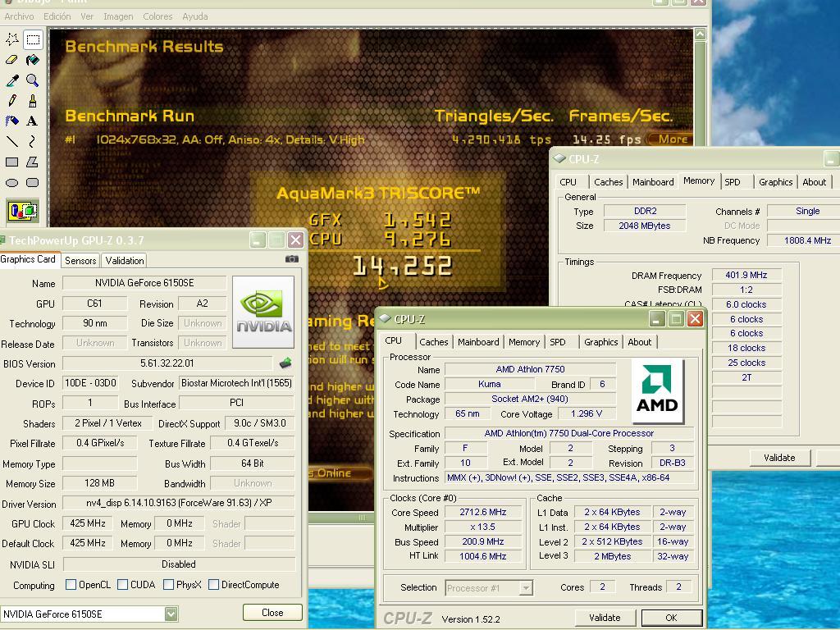Toggle the DirectCompute checkbox in GPU-Z
This screenshot has width=840, height=630.
[214, 584]
